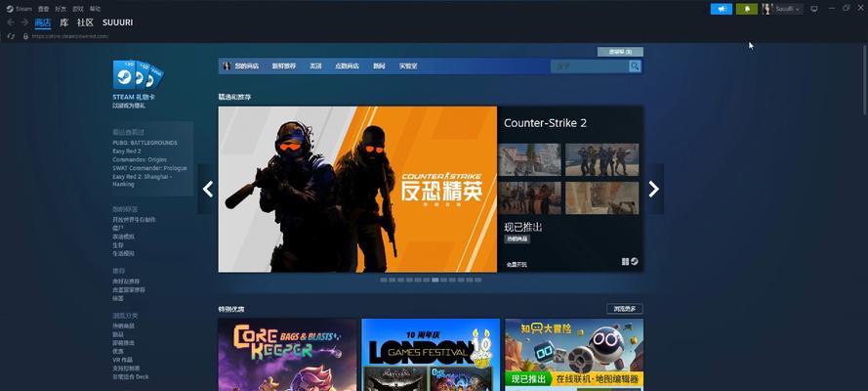Click the Steam gift cards image
This screenshot has width=868, height=391.
[x=138, y=74]
